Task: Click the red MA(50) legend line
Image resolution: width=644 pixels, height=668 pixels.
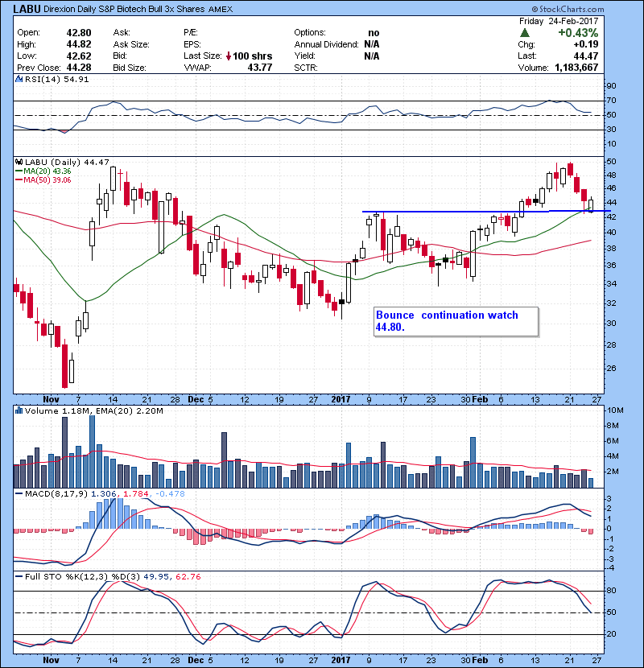Action: 20,181
